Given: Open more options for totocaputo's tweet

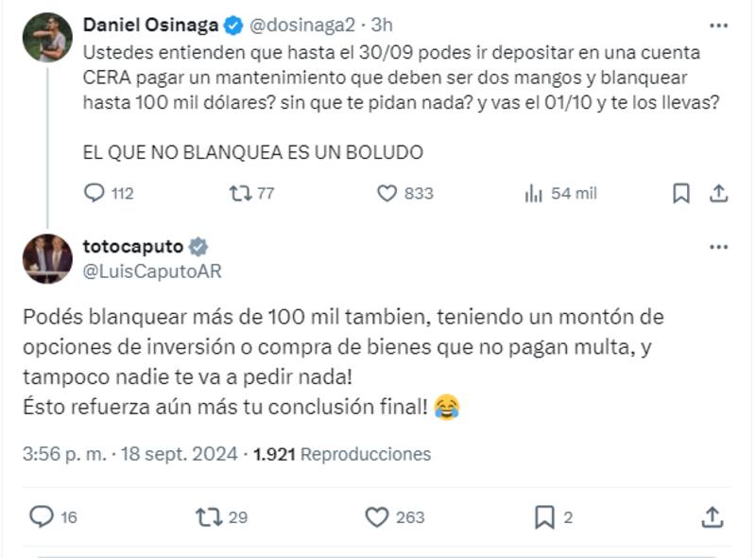Looking at the screenshot, I should point(718,247).
